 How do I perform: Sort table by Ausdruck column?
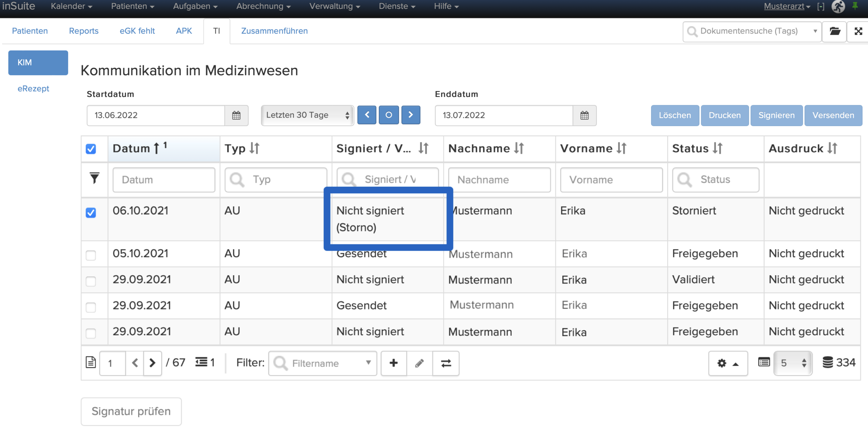(832, 148)
